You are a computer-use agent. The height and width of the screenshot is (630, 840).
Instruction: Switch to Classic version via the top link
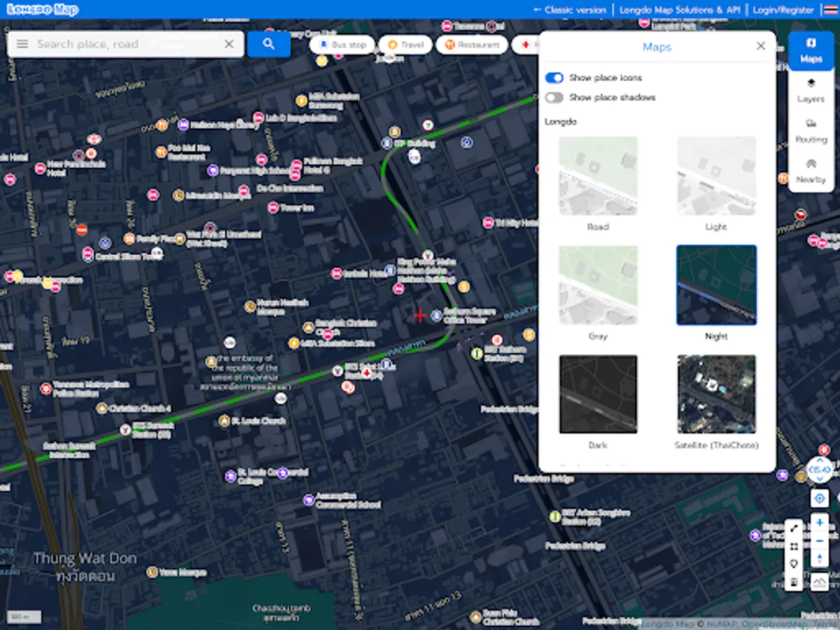click(x=569, y=10)
